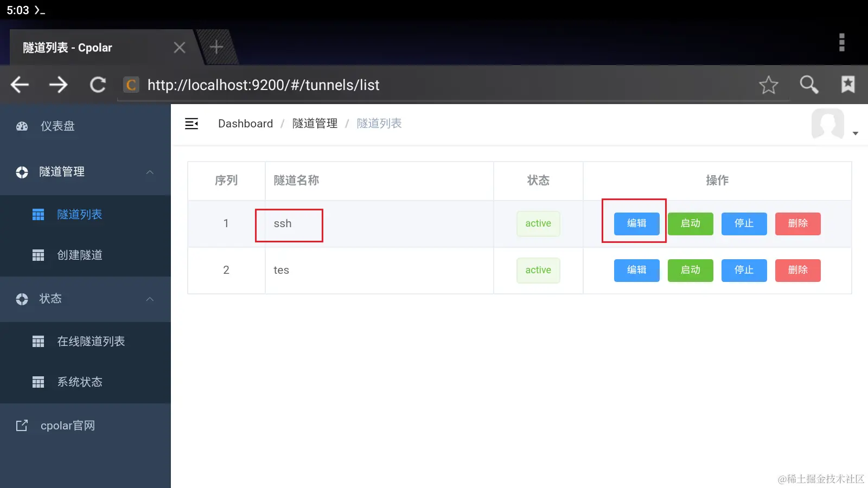Star this page with the star icon

pyautogui.click(x=769, y=85)
